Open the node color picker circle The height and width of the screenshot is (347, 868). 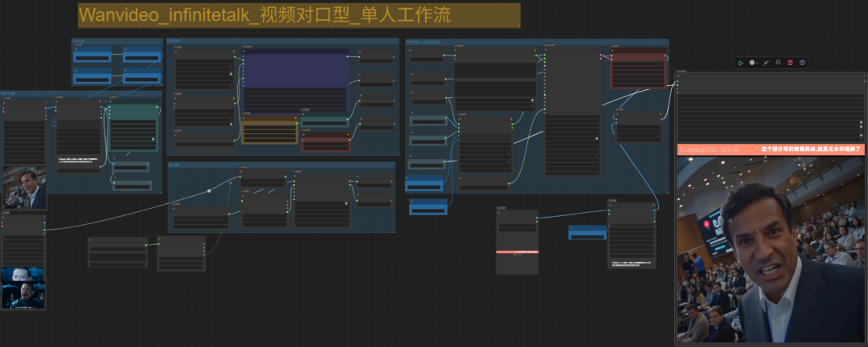click(x=751, y=63)
